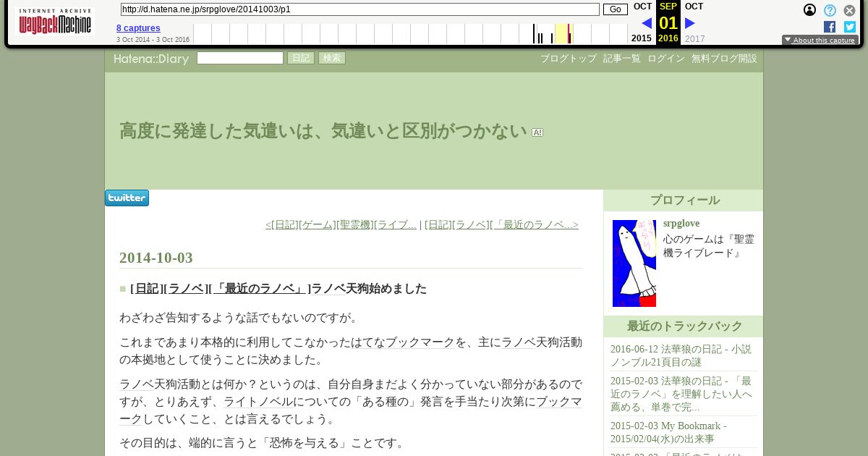
Task: Open trackback 2015-02-03 法華狼の日記
Action: tap(681, 394)
